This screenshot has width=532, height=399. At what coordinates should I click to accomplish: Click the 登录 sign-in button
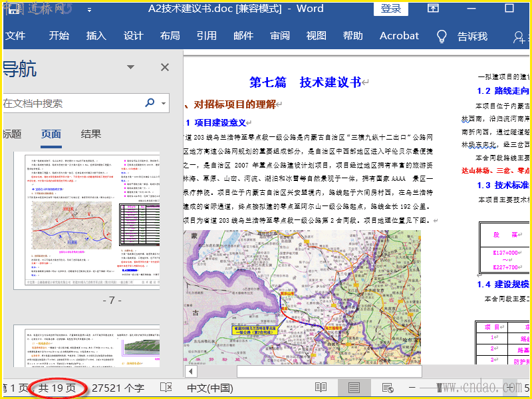point(391,9)
